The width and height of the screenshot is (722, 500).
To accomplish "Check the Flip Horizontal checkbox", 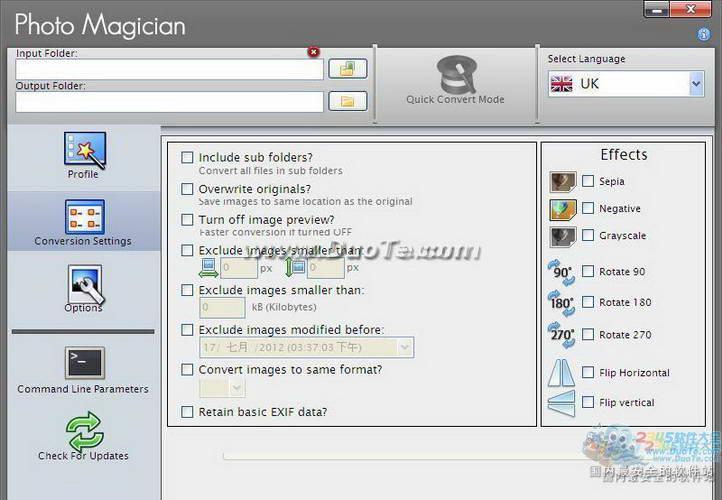I will [x=588, y=372].
